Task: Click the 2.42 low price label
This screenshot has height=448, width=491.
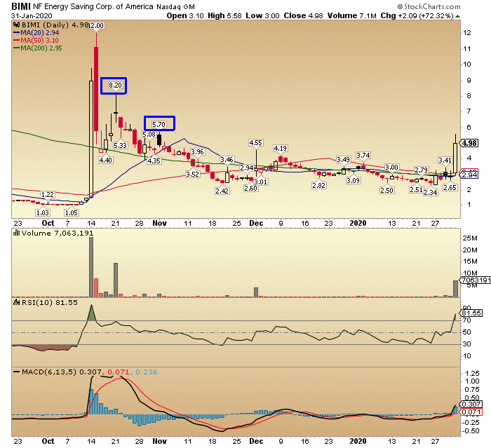Action: pos(222,191)
